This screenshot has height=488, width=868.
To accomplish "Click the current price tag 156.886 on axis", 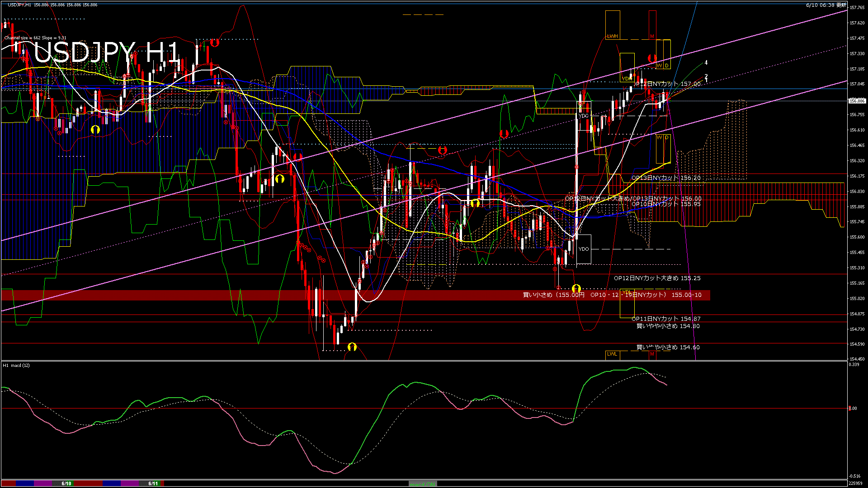I will pos(857,101).
